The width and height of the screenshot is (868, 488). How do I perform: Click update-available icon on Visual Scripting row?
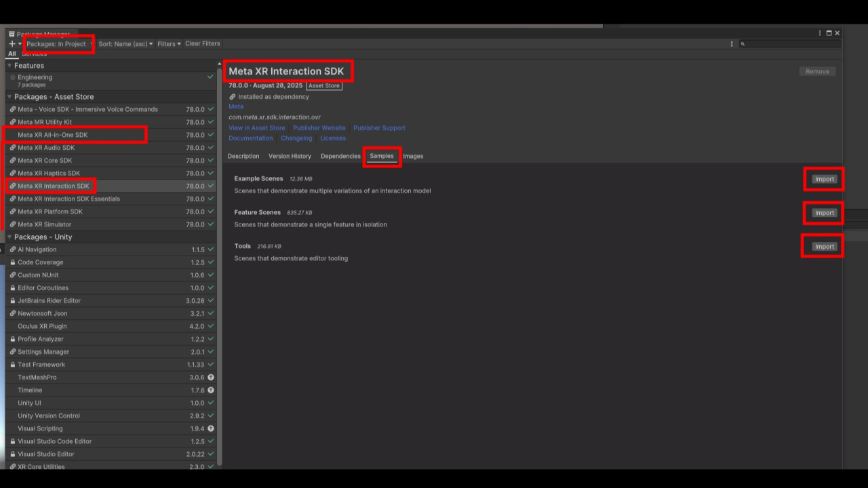point(211,428)
